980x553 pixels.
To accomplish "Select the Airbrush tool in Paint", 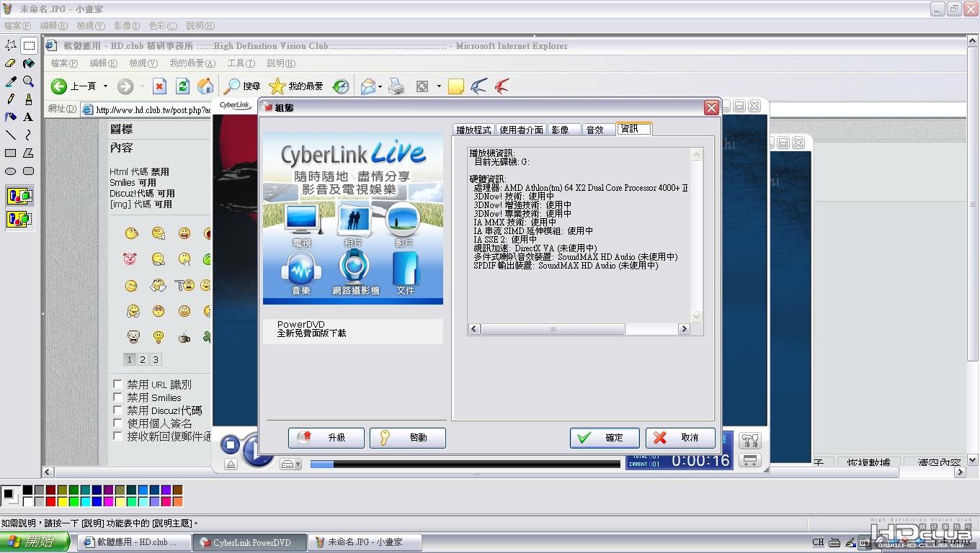I will click(11, 117).
